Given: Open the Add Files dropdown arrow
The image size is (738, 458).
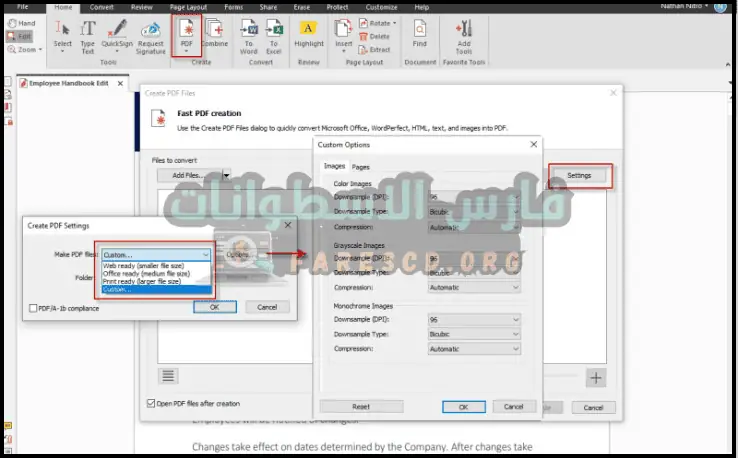Looking at the screenshot, I should [227, 175].
